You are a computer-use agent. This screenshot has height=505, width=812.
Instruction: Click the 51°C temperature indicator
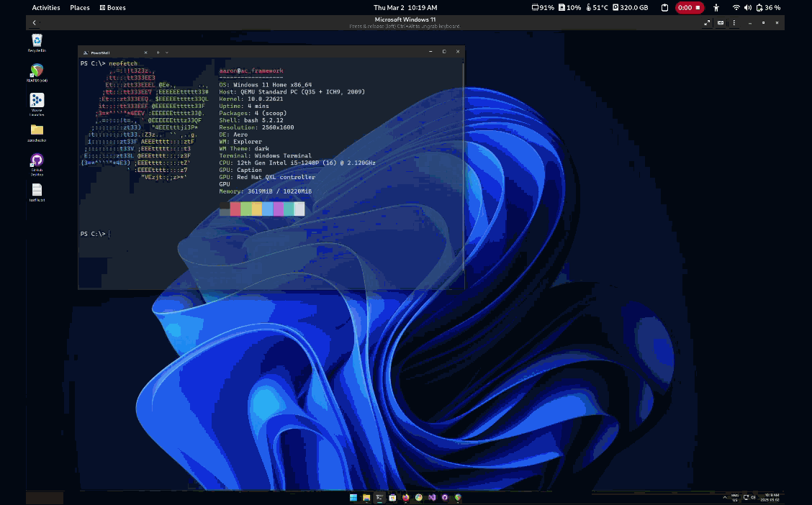pyautogui.click(x=597, y=8)
